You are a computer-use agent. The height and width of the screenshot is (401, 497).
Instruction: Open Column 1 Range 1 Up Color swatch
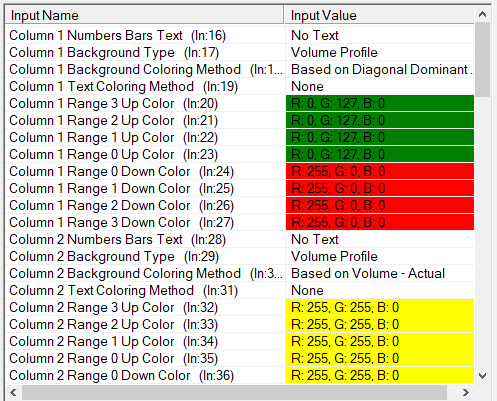click(380, 137)
